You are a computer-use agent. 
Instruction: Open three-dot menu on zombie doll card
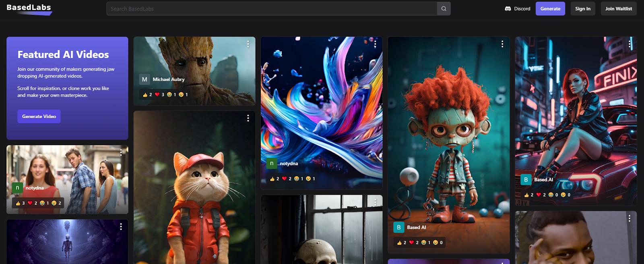click(x=502, y=44)
